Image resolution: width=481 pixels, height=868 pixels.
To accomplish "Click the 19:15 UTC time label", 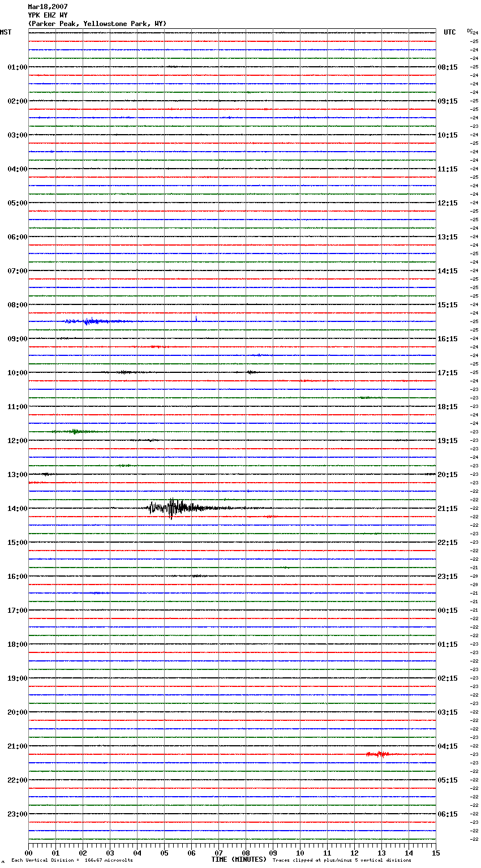I will [448, 441].
